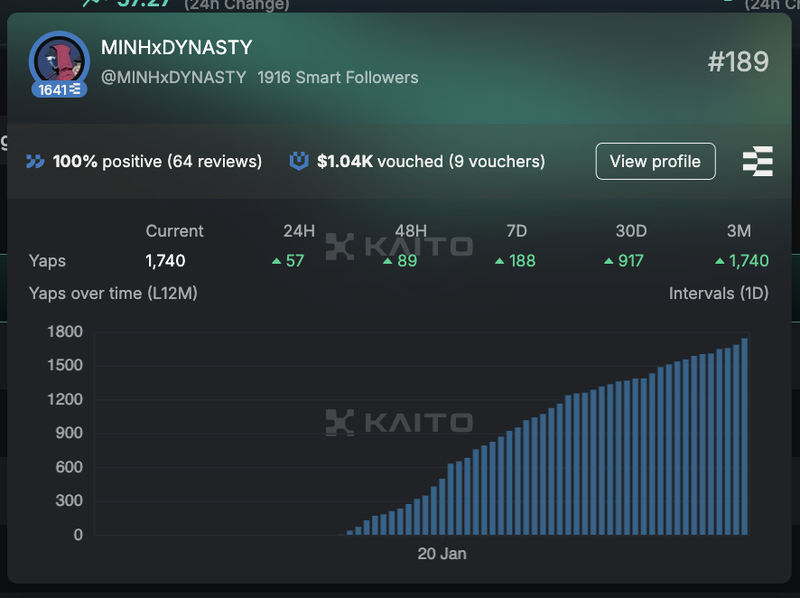Click the 100% positive reviews text
The height and width of the screenshot is (598, 800).
(x=157, y=161)
